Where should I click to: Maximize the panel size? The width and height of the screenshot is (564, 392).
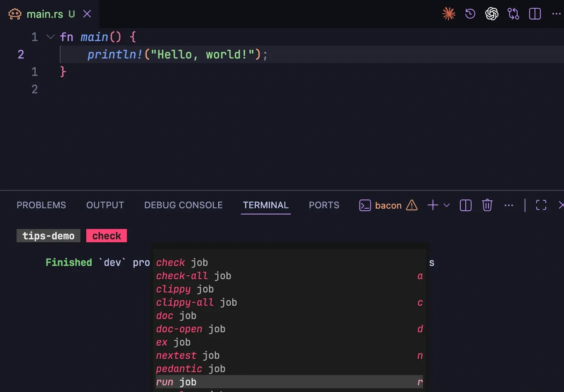coord(541,205)
